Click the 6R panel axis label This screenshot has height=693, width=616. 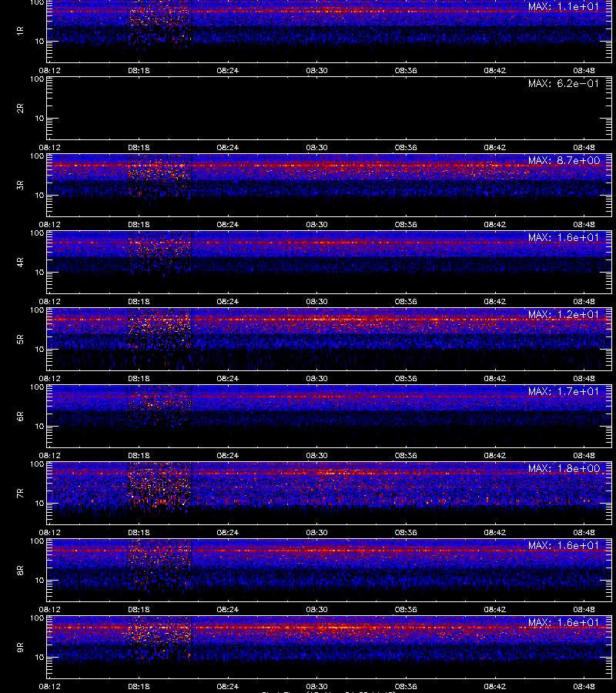(20, 416)
